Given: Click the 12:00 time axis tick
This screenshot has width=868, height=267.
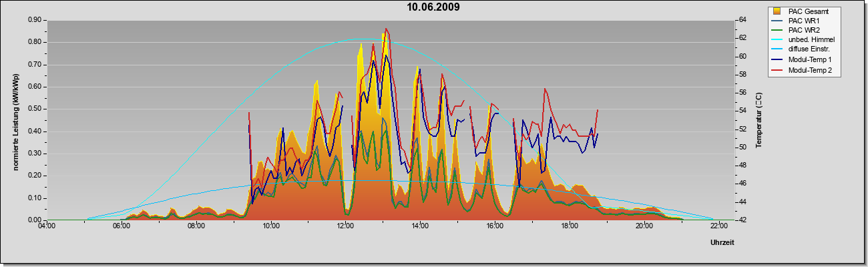Looking at the screenshot, I should (345, 227).
